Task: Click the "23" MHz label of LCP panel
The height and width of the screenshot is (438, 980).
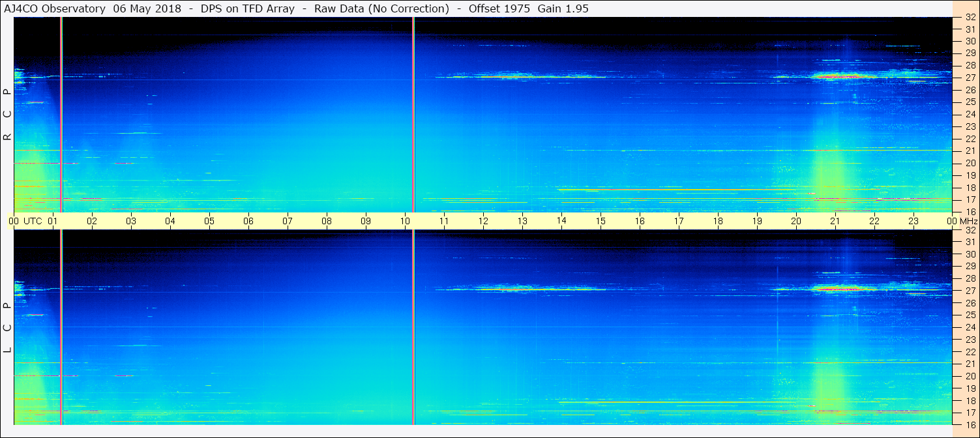Action: coord(970,340)
